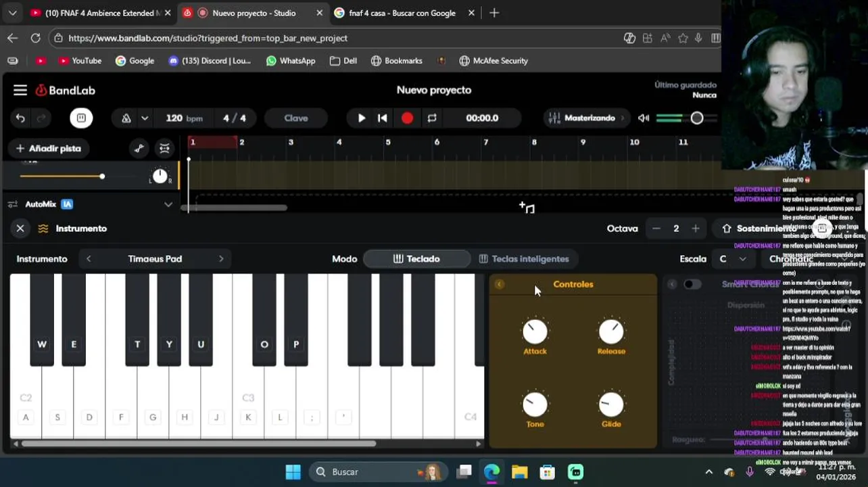Toggle the loop cycle button

(x=432, y=118)
